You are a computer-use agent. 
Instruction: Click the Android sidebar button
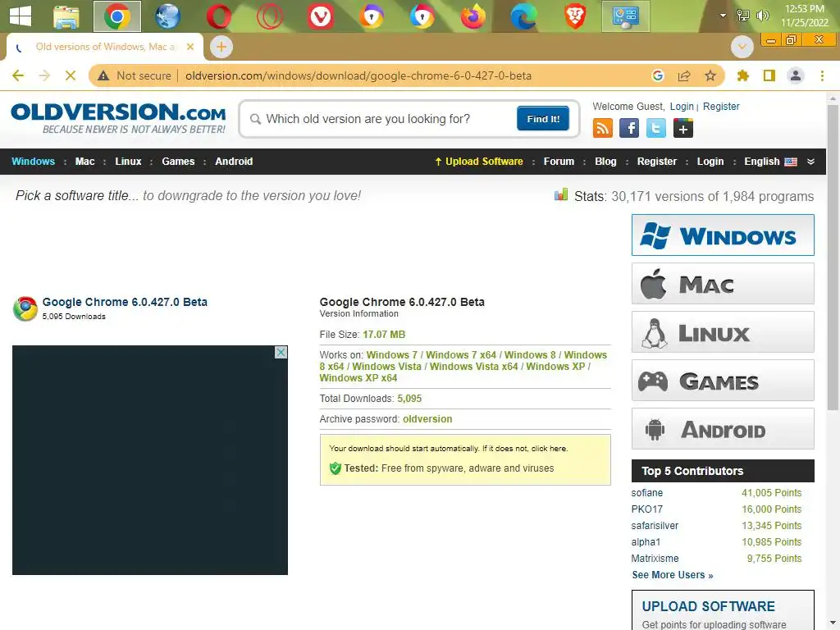723,429
